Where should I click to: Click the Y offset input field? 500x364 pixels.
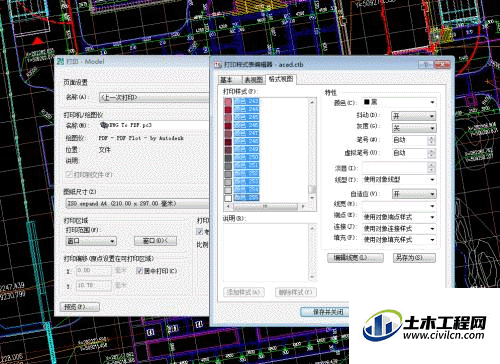[x=94, y=286]
